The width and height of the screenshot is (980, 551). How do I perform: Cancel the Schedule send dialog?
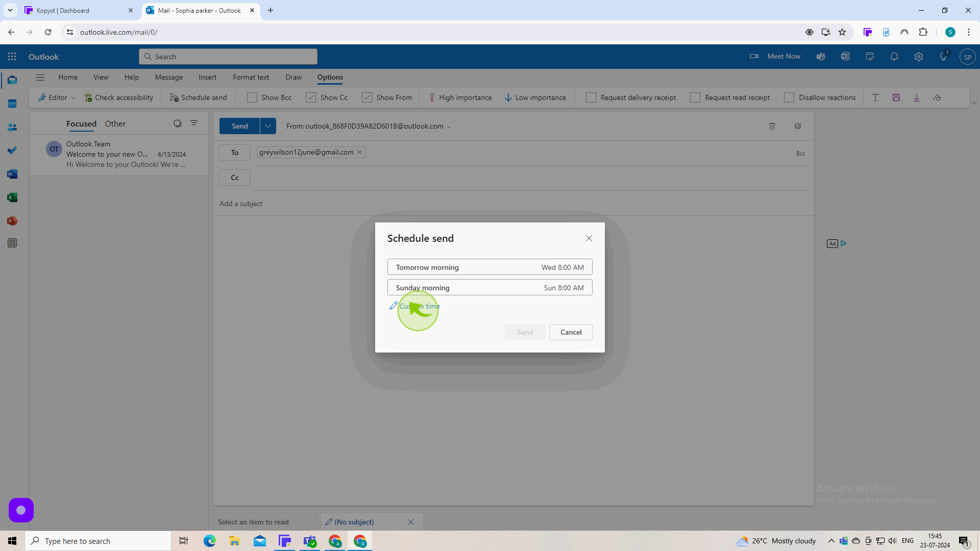(x=571, y=332)
